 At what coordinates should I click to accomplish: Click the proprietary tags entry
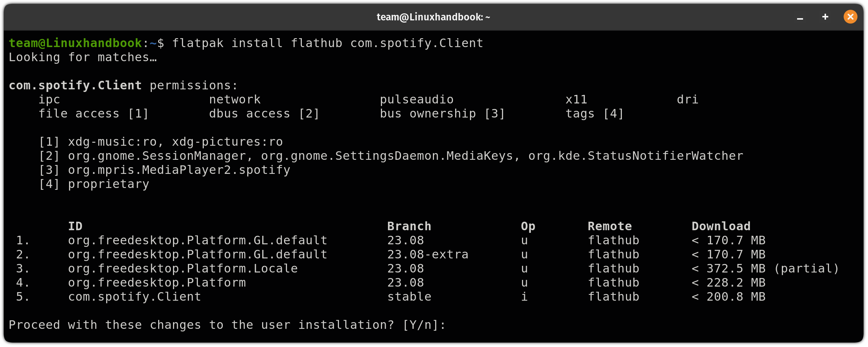(x=108, y=184)
